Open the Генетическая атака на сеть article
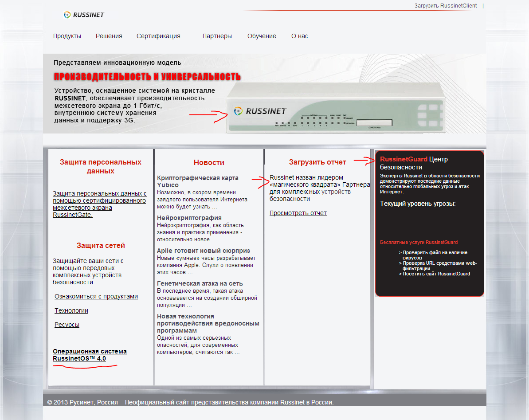The image size is (529, 420). 200,284
